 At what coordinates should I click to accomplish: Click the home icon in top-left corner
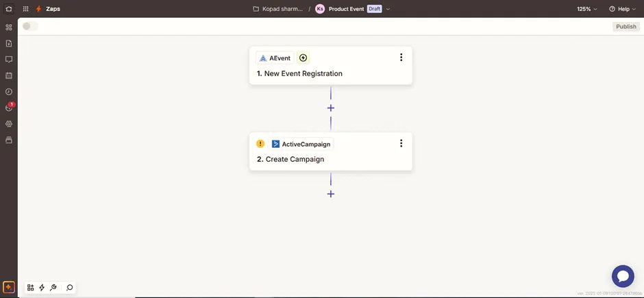[x=9, y=9]
